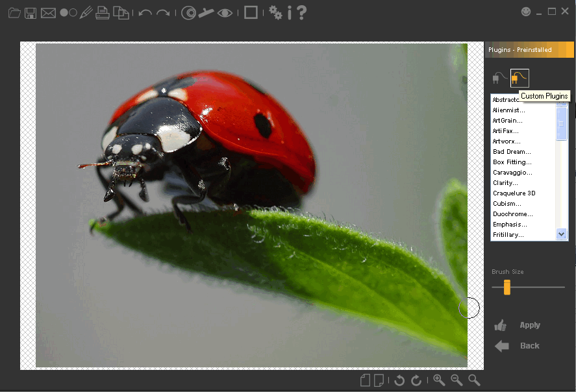
Task: Click the concentric circles icon in the toolbar
Action: coord(188,13)
